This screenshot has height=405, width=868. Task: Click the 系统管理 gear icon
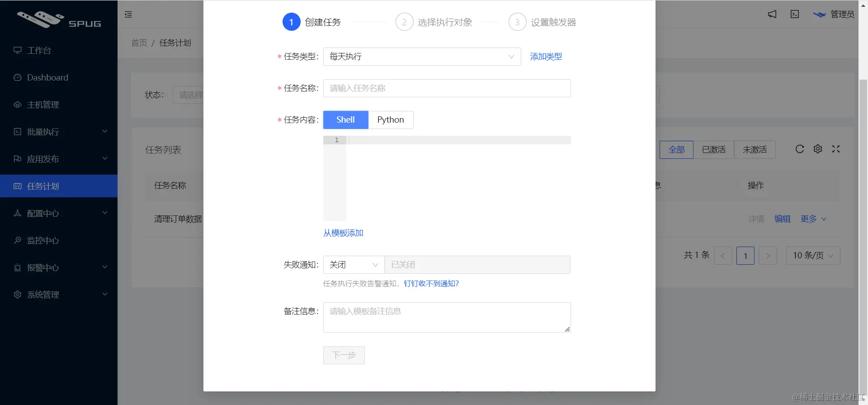18,295
